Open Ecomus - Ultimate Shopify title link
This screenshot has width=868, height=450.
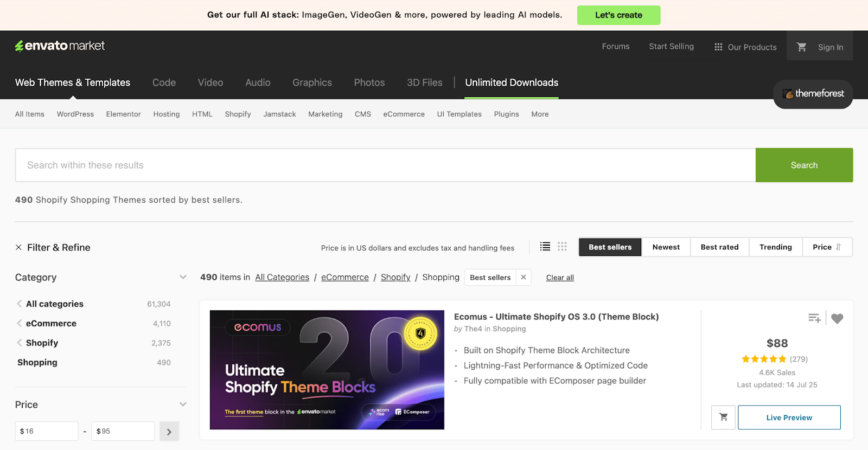pyautogui.click(x=556, y=317)
